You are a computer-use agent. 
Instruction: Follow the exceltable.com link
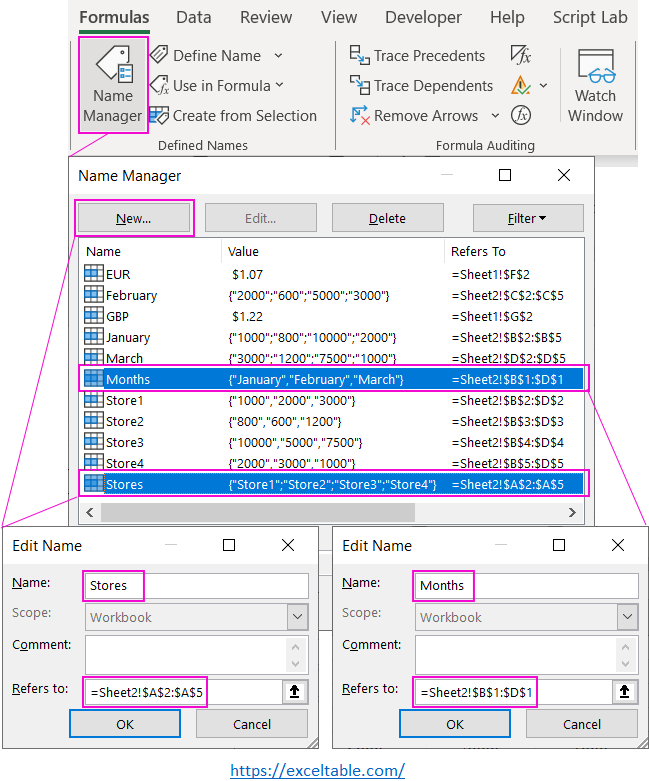click(x=317, y=770)
